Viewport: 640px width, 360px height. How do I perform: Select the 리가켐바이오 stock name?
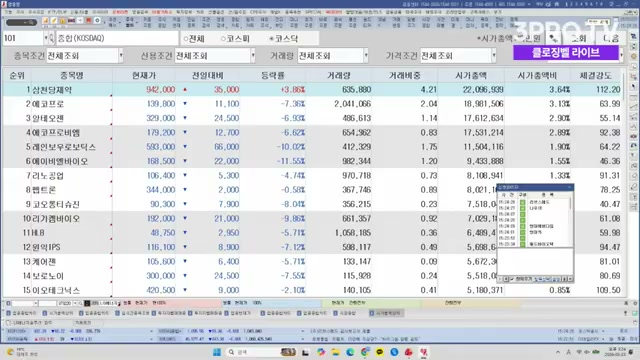click(56, 219)
